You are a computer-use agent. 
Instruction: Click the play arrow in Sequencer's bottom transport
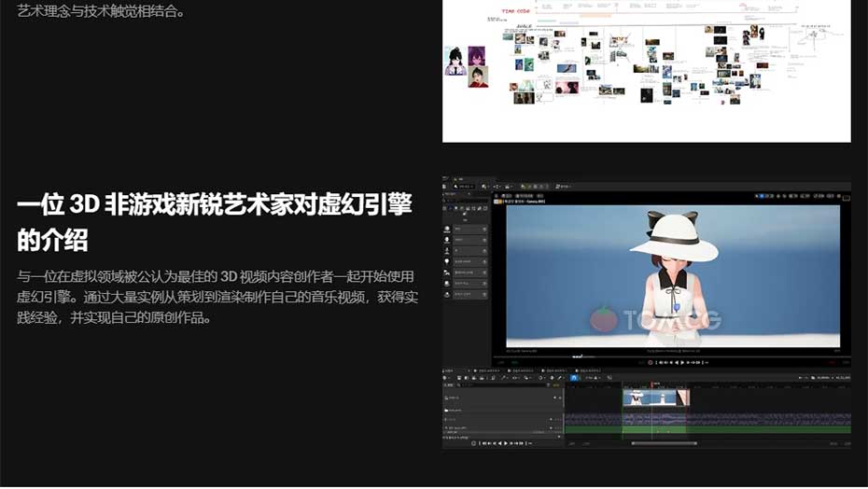[x=506, y=443]
